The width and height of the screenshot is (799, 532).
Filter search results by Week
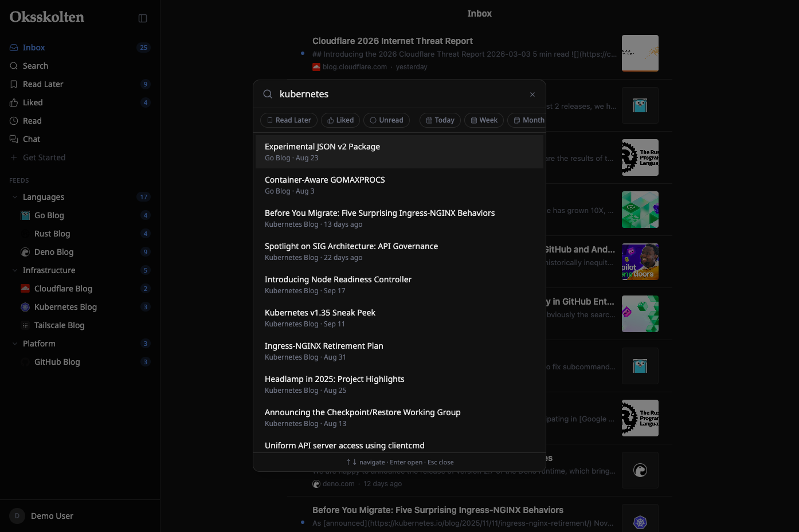(484, 120)
